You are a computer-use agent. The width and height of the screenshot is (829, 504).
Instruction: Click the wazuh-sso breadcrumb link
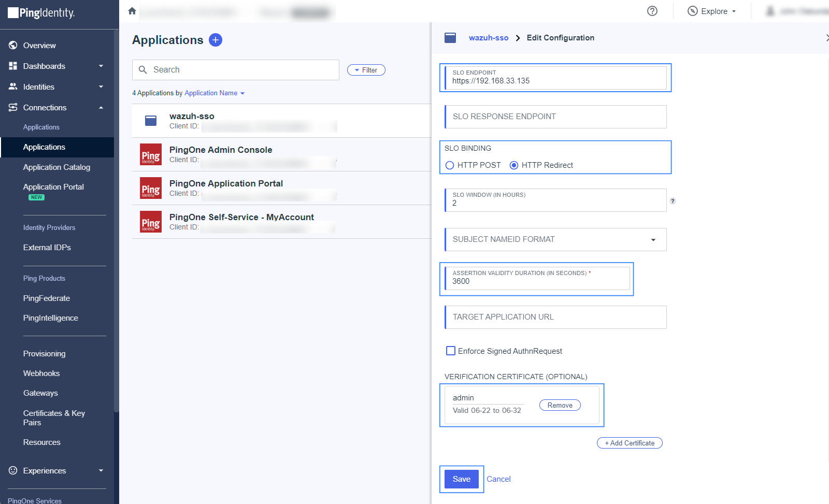point(488,38)
